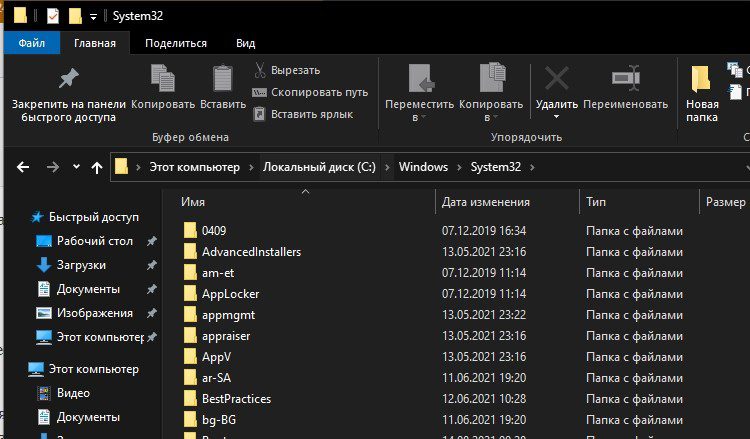Expand chevron after Windows breadcrumb
This screenshot has height=439, width=750.
coord(459,167)
